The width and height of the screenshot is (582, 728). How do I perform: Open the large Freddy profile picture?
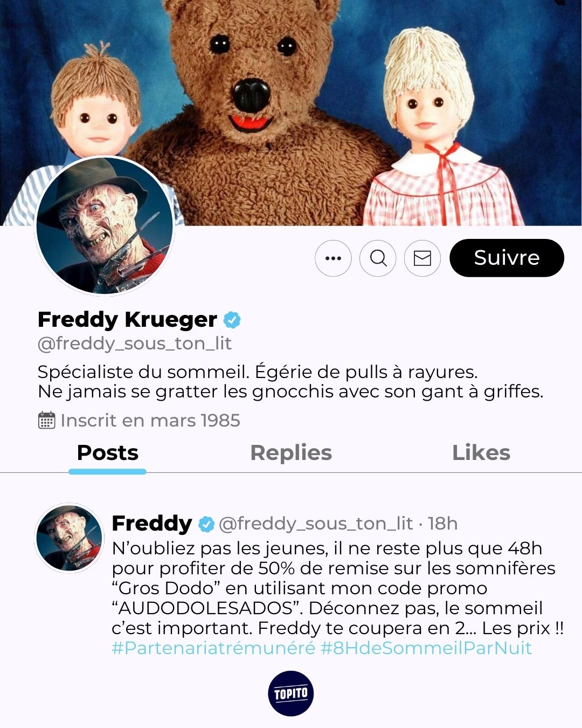[x=105, y=226]
